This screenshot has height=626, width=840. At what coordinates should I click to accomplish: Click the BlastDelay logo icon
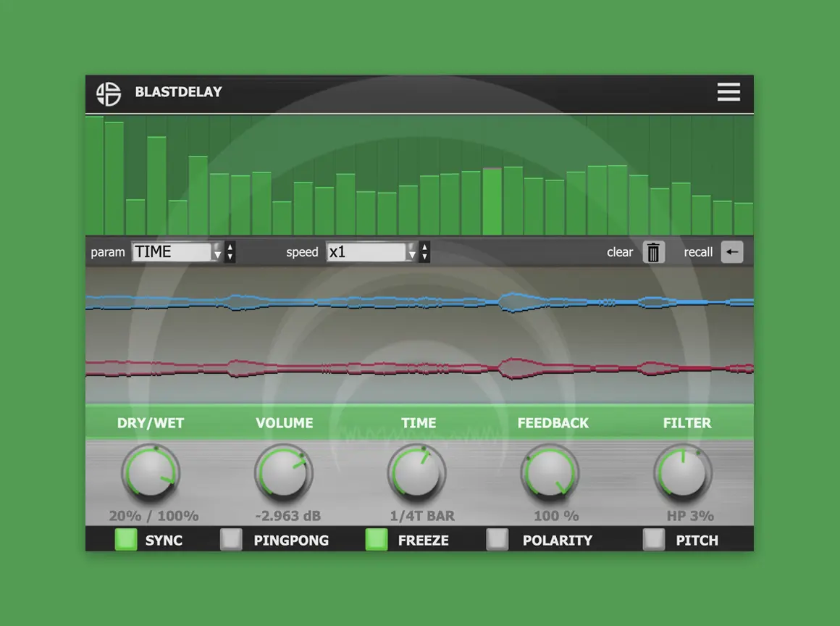tap(109, 93)
